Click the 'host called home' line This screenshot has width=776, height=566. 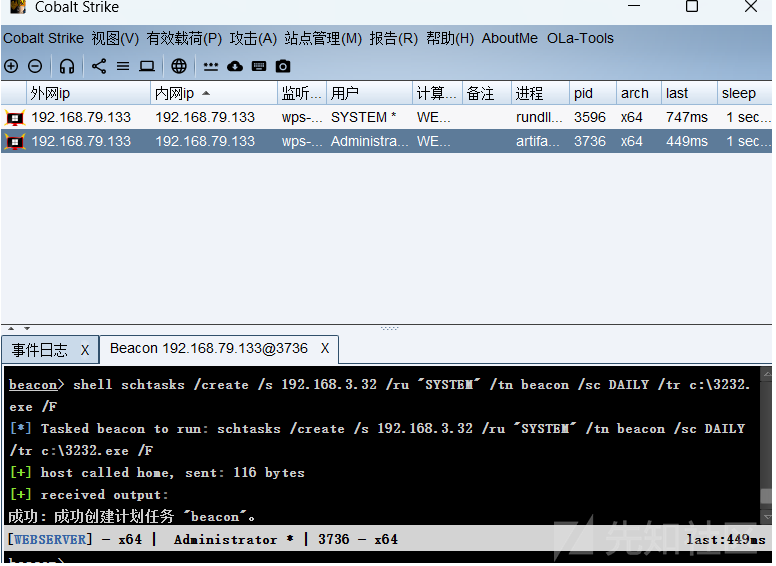click(x=157, y=472)
